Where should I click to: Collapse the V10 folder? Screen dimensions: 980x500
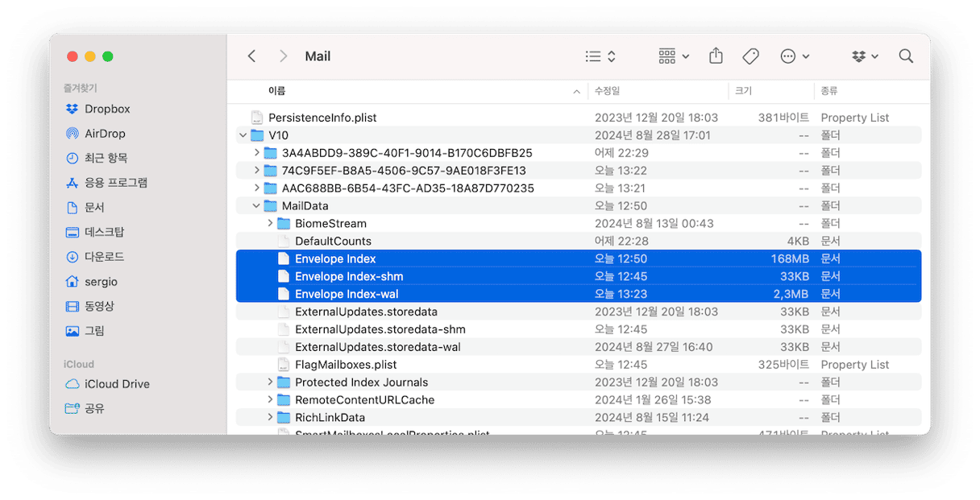pos(243,135)
